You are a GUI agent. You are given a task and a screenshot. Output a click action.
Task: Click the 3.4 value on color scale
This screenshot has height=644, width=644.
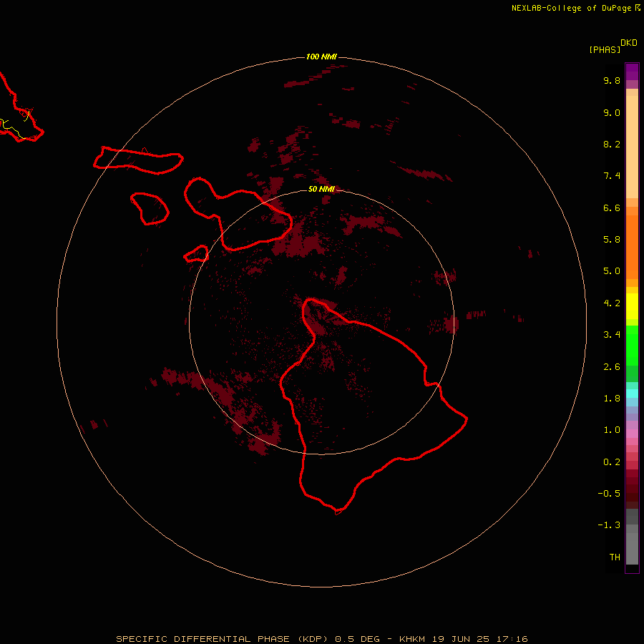(612, 335)
